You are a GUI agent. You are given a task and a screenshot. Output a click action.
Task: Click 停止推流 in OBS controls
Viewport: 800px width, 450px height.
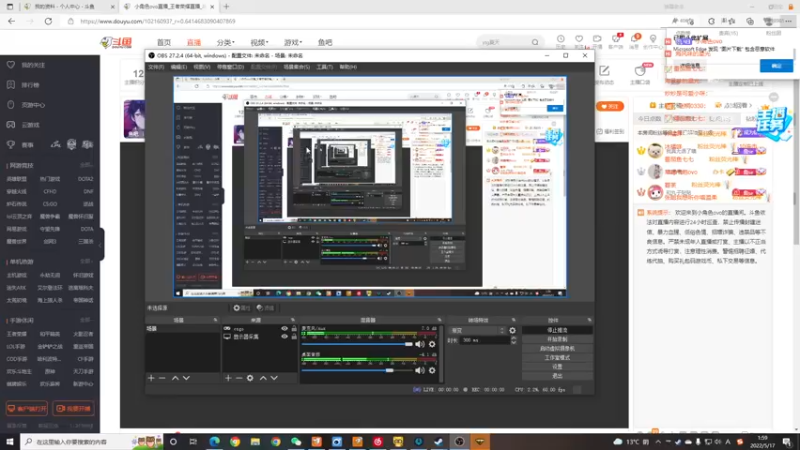557,331
